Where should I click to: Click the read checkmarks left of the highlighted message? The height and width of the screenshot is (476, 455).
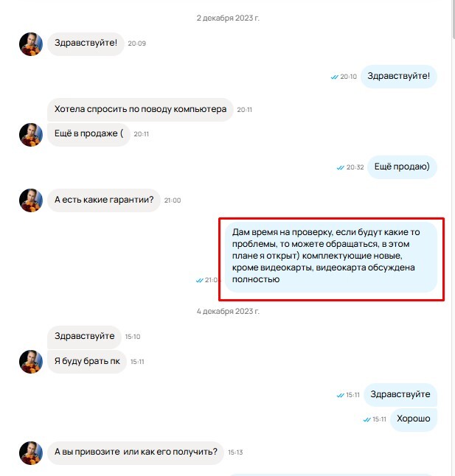200,280
